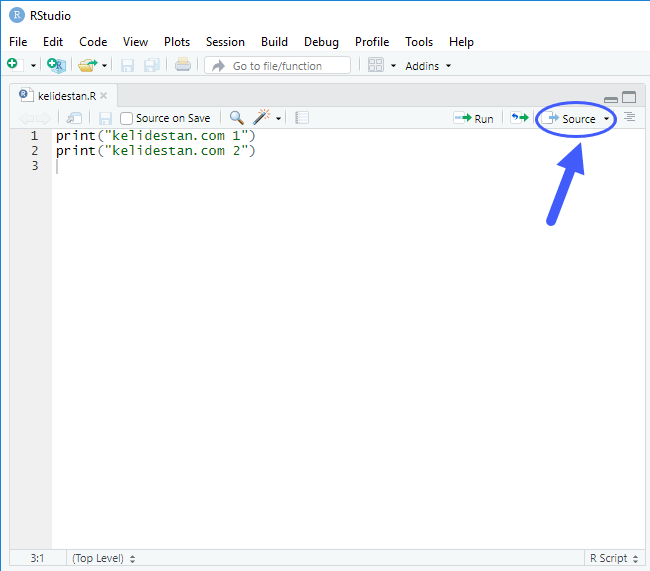Open the panes layout dropdown arrow
Image resolution: width=650 pixels, height=571 pixels.
[x=393, y=66]
